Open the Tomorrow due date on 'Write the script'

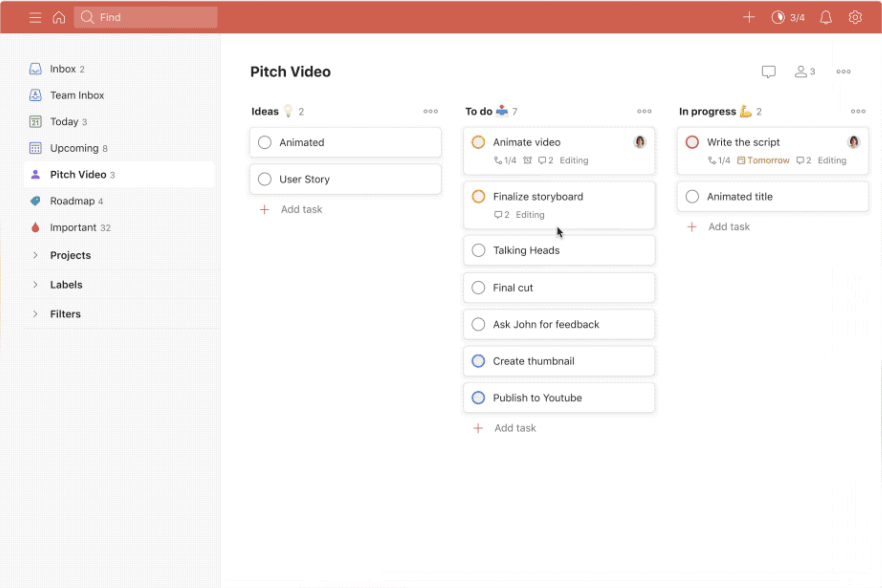click(763, 161)
